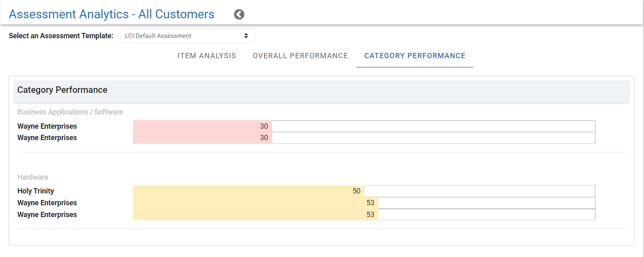Viewport: 644px width, 257px height.
Task: Click the Holy Trinity label under Hardware
Action: 36,191
